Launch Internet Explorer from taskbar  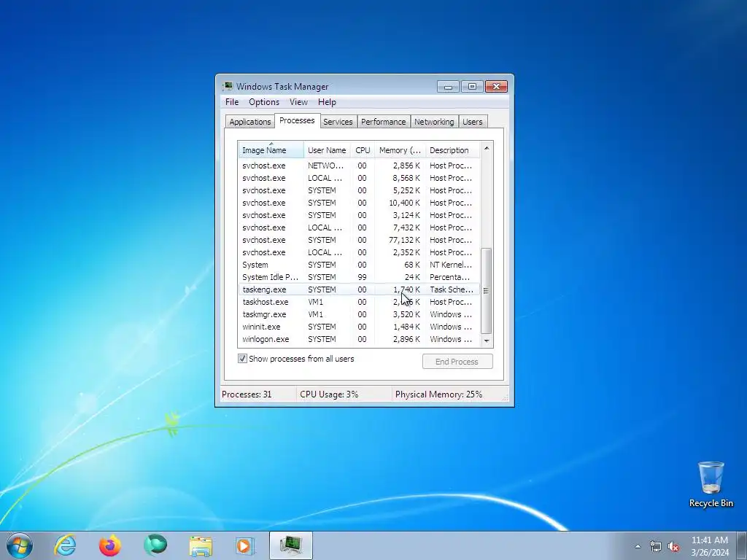[x=65, y=545]
